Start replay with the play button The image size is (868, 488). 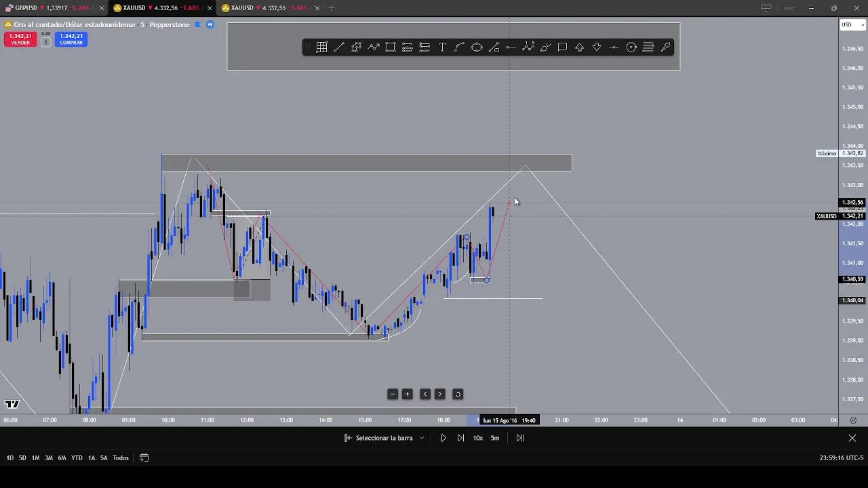click(x=443, y=438)
